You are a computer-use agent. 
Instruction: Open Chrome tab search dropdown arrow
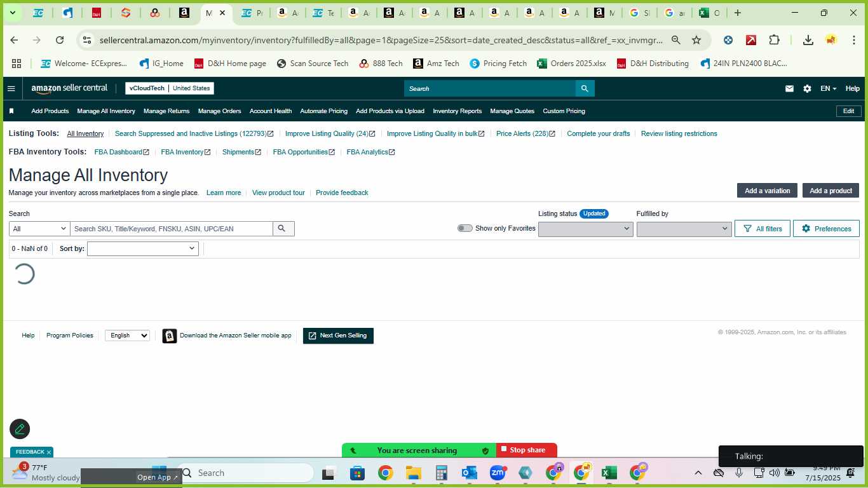pyautogui.click(x=12, y=13)
